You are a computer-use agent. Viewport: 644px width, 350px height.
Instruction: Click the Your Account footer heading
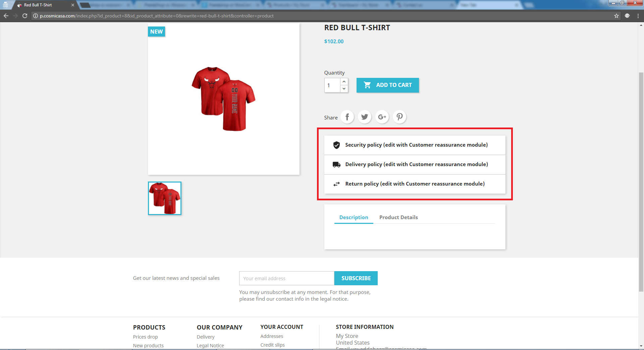(x=282, y=327)
